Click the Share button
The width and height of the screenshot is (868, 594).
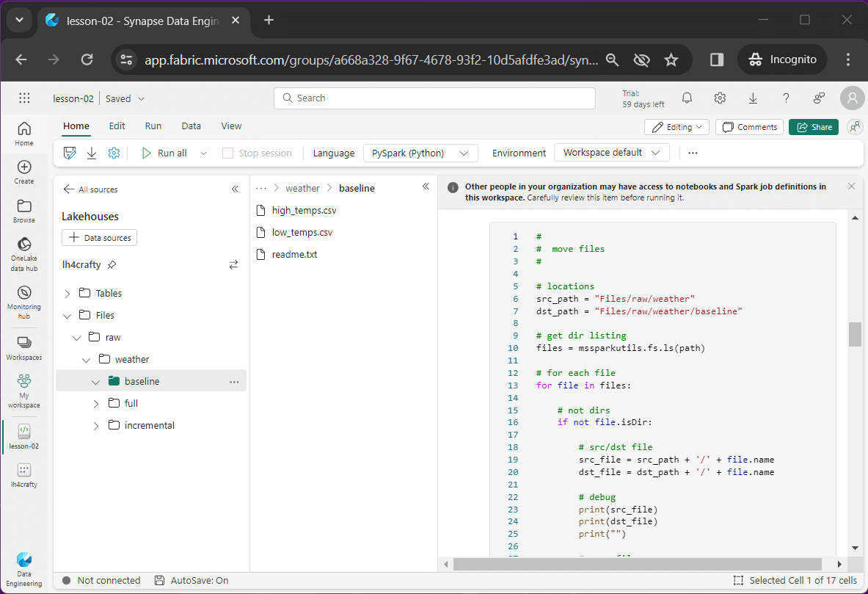814,127
